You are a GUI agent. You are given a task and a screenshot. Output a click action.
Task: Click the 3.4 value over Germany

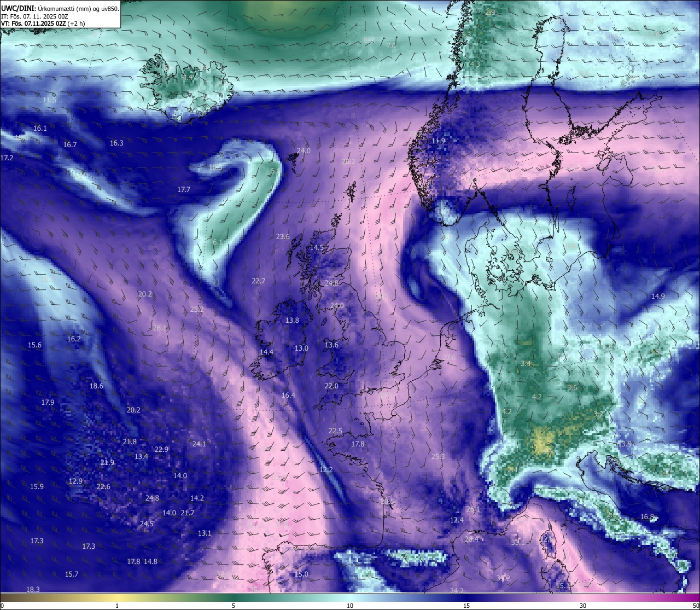[x=526, y=364]
